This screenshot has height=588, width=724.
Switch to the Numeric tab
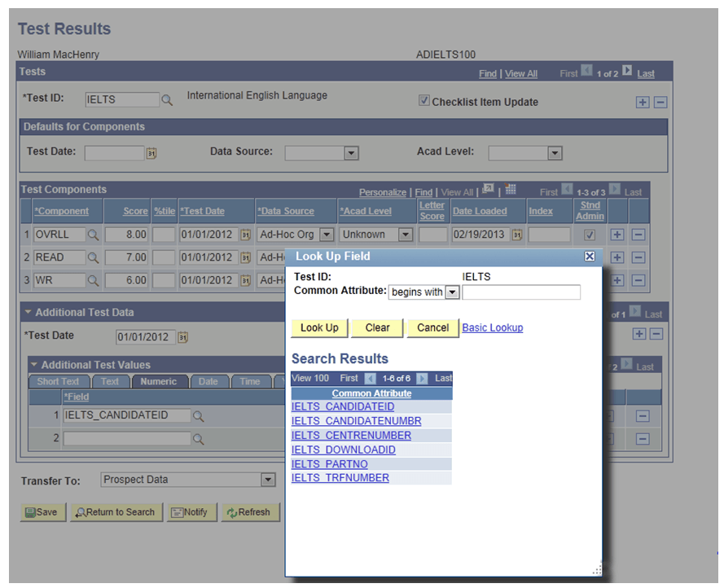[159, 380]
